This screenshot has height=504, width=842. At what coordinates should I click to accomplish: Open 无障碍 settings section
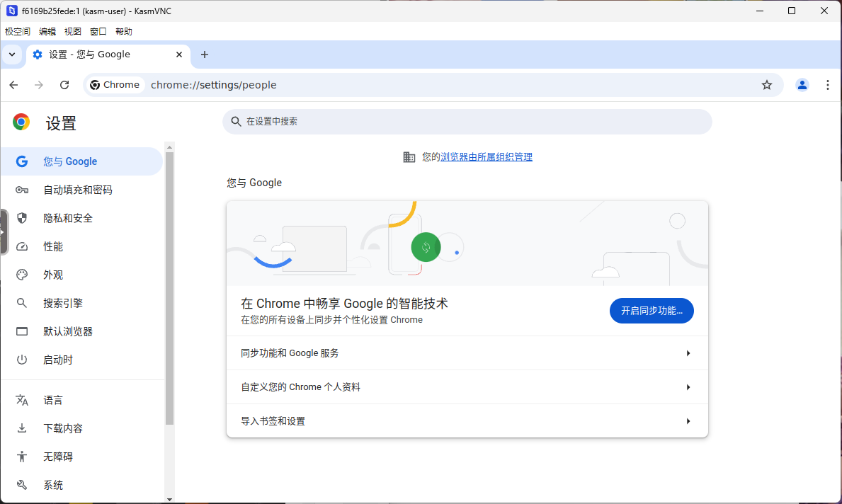pos(81,457)
